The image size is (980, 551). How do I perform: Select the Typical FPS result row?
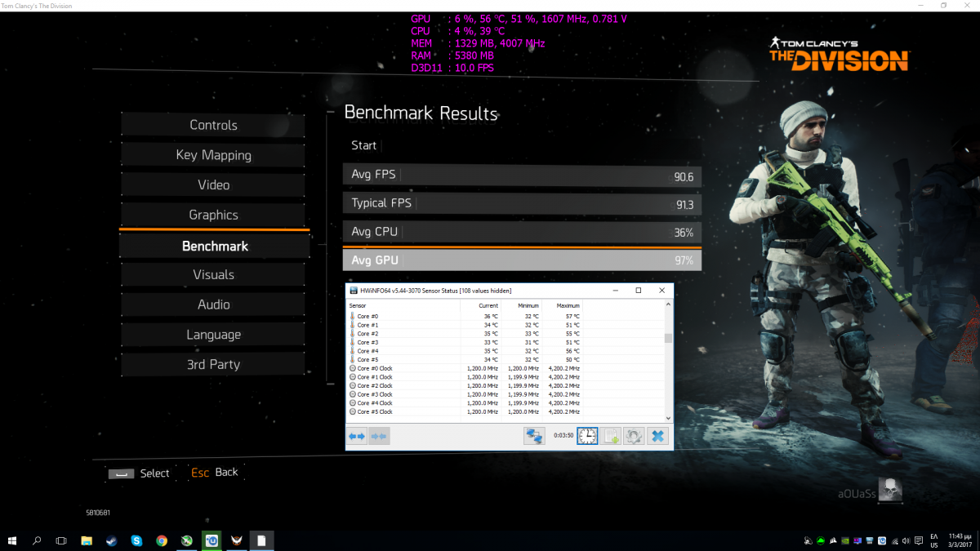523,203
